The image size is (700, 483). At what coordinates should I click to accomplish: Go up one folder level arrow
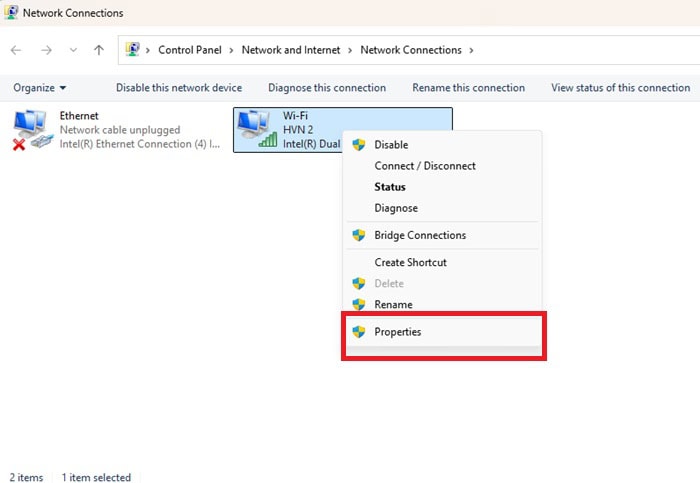(x=98, y=50)
